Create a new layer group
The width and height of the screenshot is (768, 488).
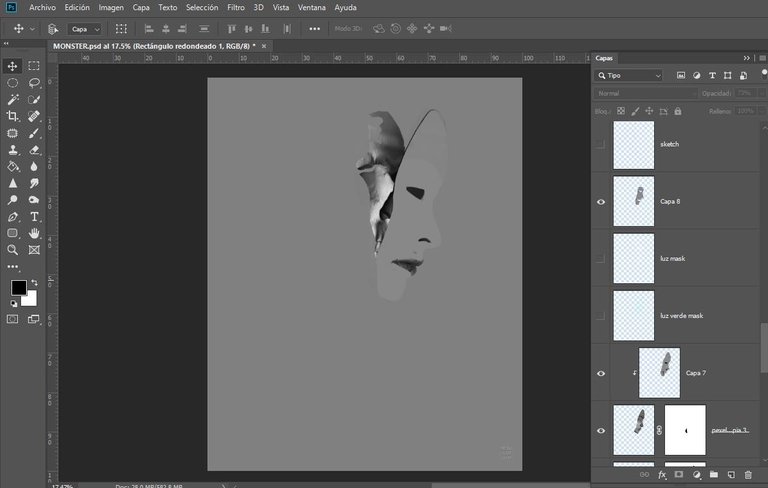(714, 474)
